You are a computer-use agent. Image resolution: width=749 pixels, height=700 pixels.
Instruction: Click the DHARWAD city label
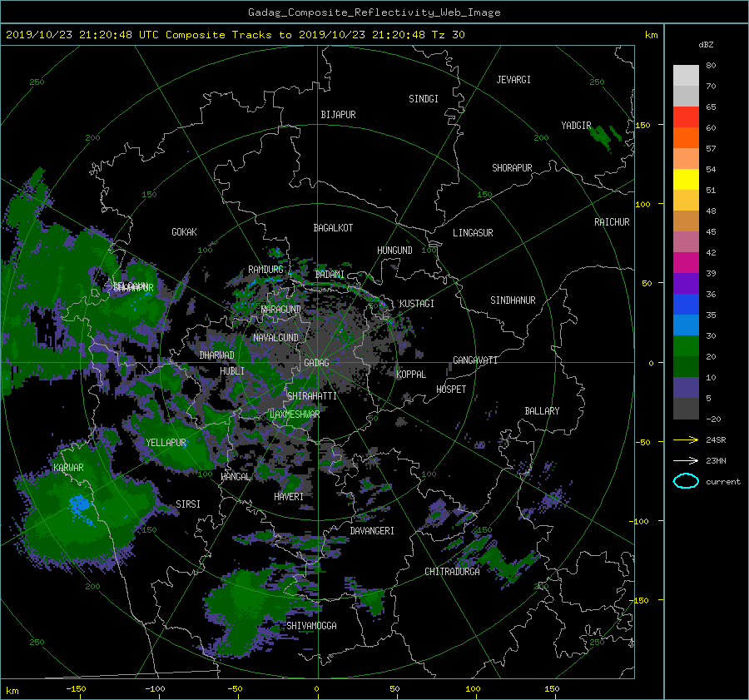[x=217, y=355]
